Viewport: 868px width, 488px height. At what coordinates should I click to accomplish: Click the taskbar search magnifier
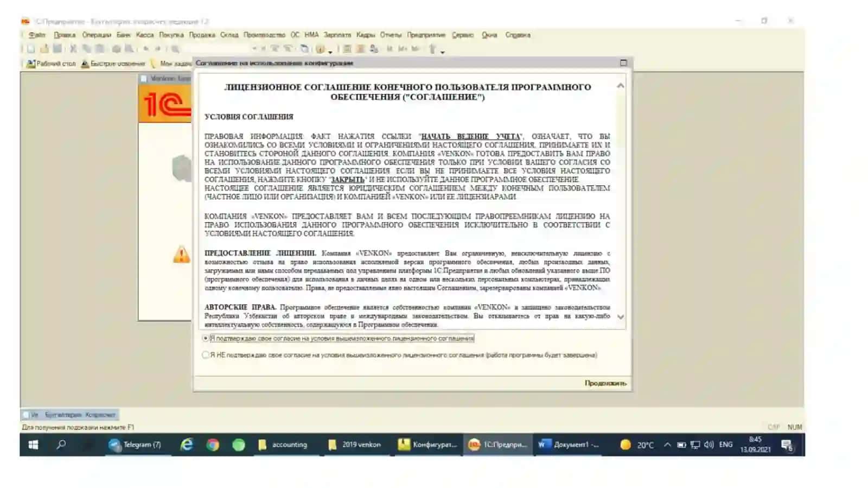pyautogui.click(x=61, y=445)
